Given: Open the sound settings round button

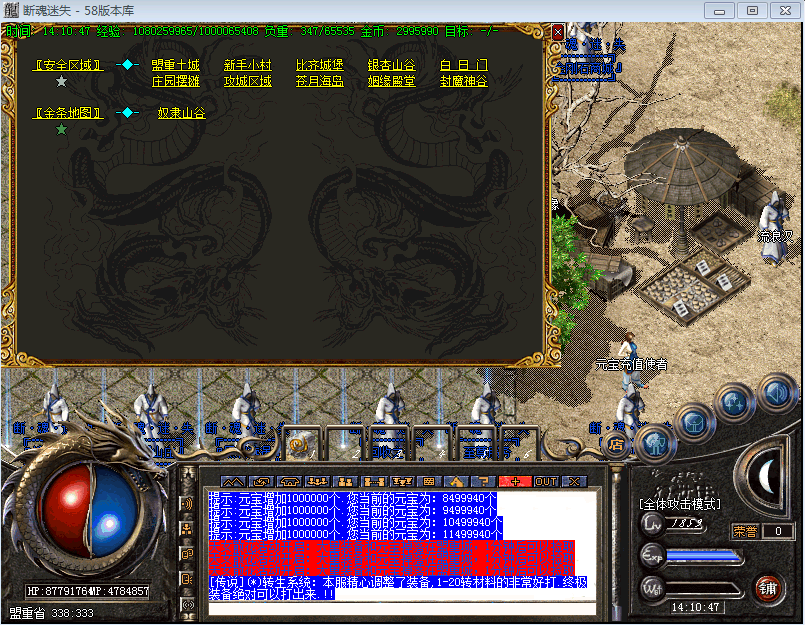Looking at the screenshot, I should 777,393.
